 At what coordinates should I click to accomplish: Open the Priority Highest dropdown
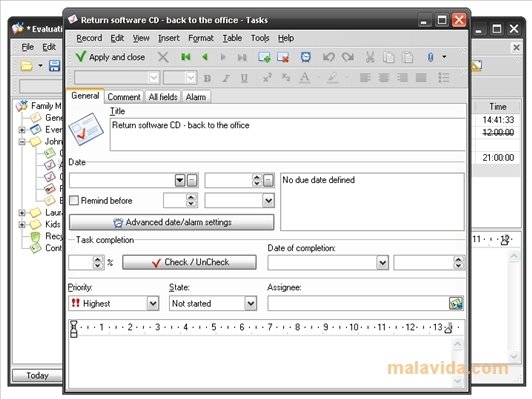(x=153, y=303)
